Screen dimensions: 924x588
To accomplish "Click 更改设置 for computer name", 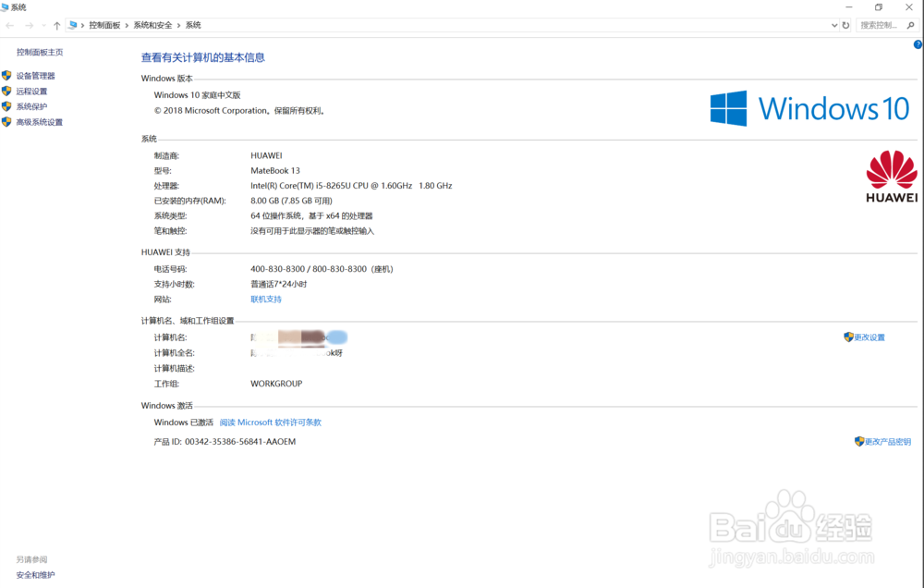I will coord(869,337).
